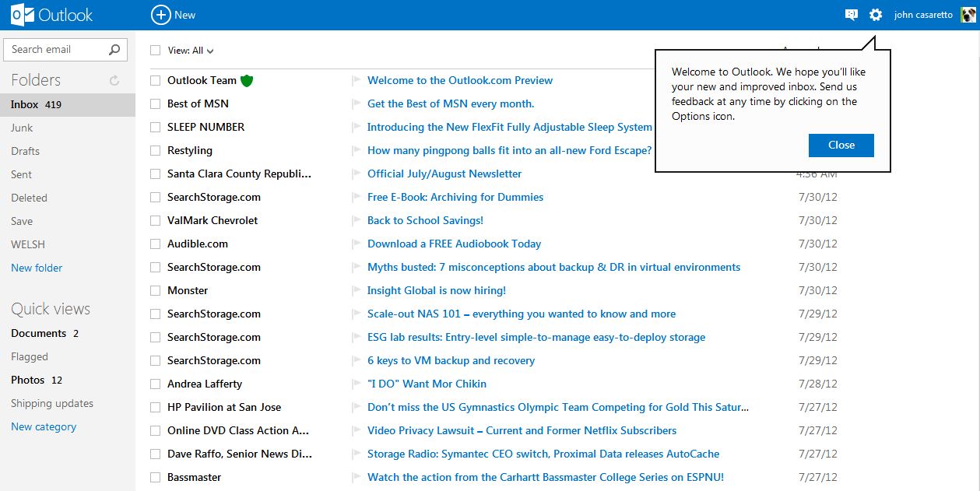Open the messaging chat icon

pos(852,15)
